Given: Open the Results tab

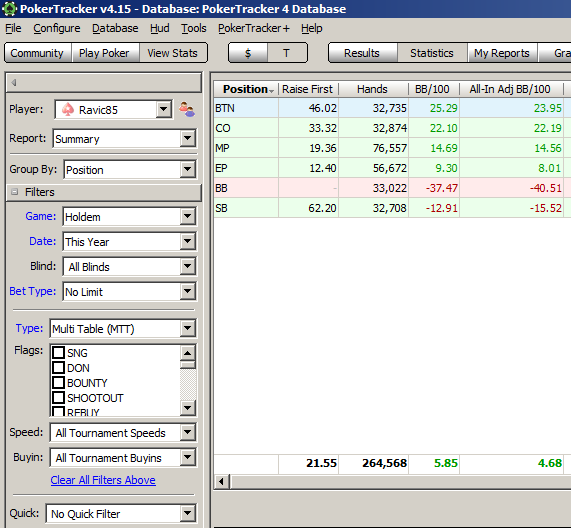Looking at the screenshot, I should (362, 53).
